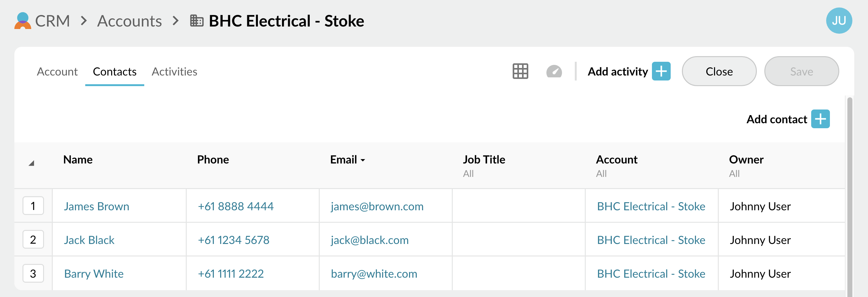Click the Add activity plus icon

(661, 71)
